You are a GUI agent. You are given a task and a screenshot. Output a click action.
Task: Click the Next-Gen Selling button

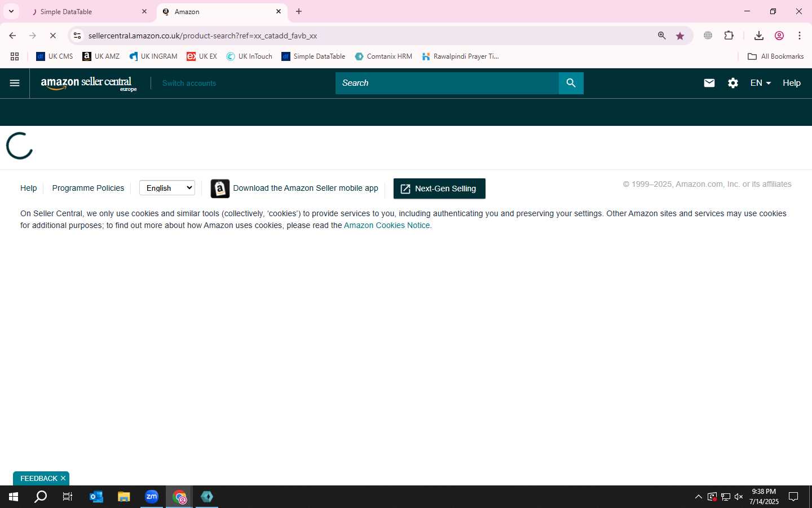[439, 189]
